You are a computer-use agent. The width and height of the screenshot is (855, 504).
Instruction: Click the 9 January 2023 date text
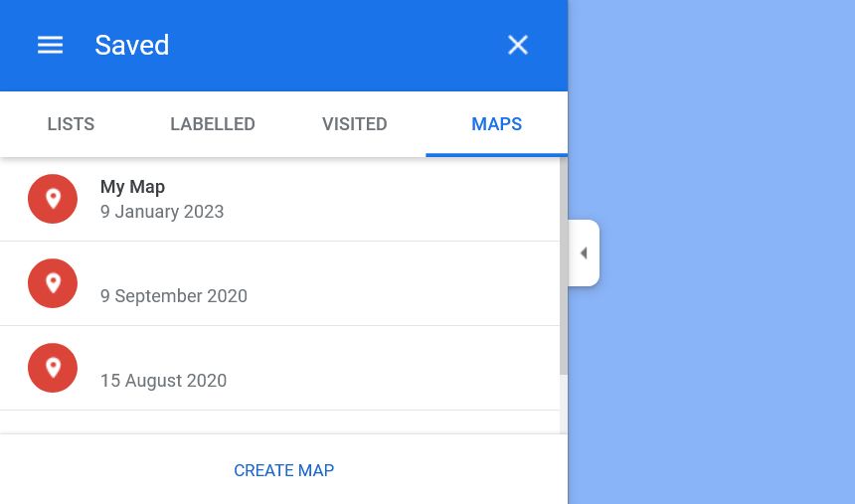tap(162, 212)
